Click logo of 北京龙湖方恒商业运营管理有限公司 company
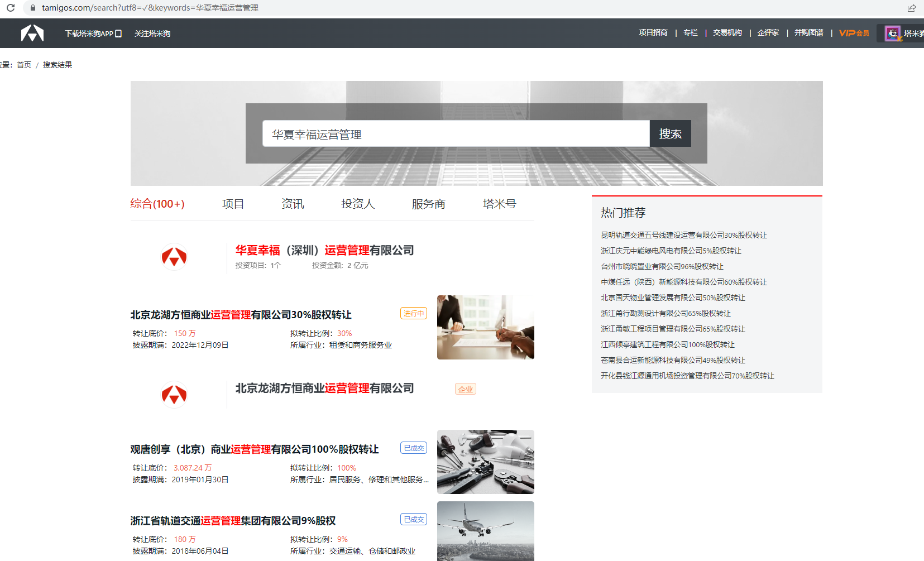The height and width of the screenshot is (561, 924). pyautogui.click(x=174, y=395)
